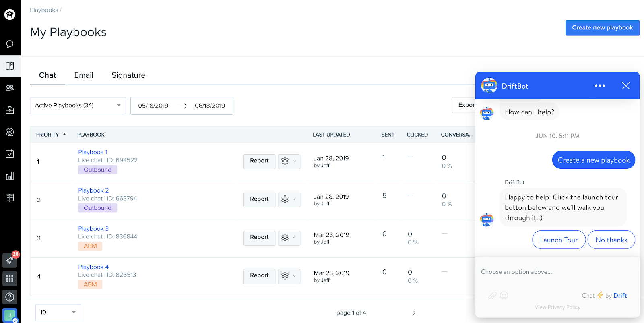The height and width of the screenshot is (323, 644).
Task: Click start date 05/18/2019 field
Action: (153, 106)
